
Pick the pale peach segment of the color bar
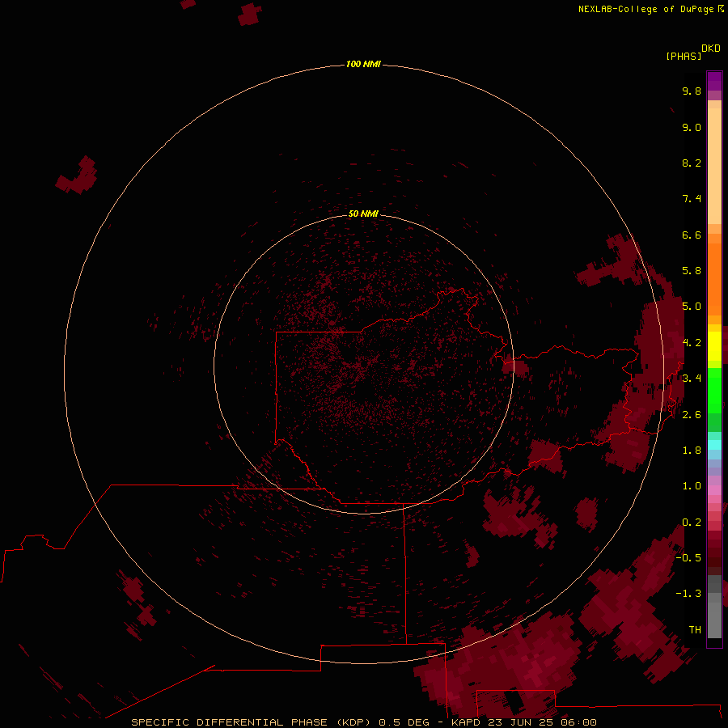(714, 166)
